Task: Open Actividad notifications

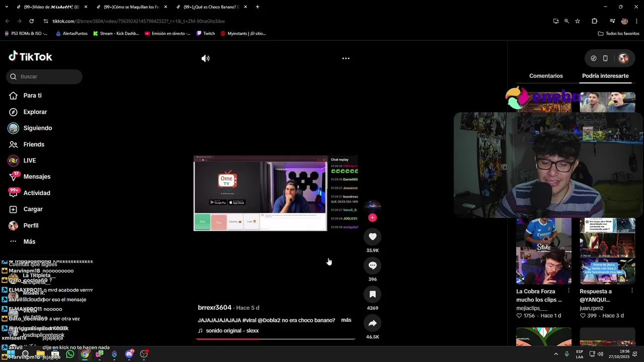Action: pos(37,193)
